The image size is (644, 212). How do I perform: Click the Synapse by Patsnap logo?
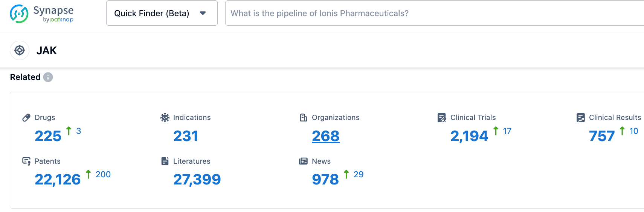tap(41, 14)
